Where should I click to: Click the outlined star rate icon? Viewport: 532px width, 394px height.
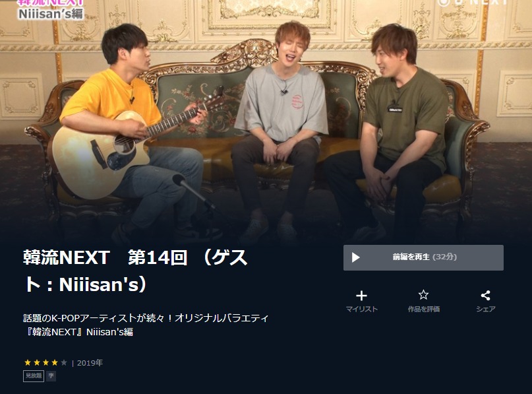pos(423,295)
